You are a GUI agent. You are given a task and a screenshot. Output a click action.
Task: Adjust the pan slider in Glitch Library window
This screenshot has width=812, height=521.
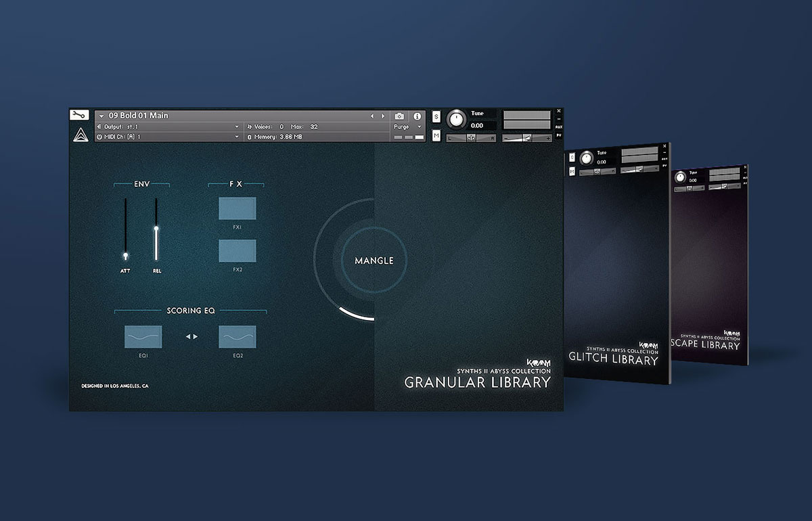598,171
